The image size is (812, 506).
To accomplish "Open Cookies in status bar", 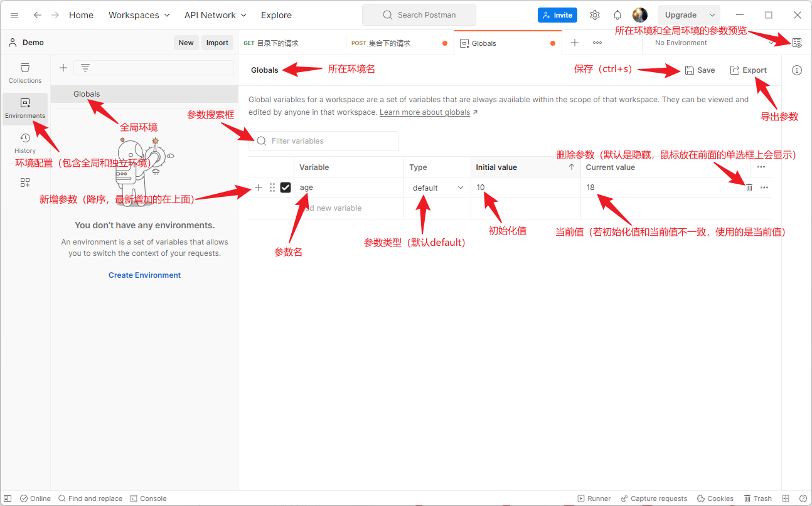I will pos(715,498).
